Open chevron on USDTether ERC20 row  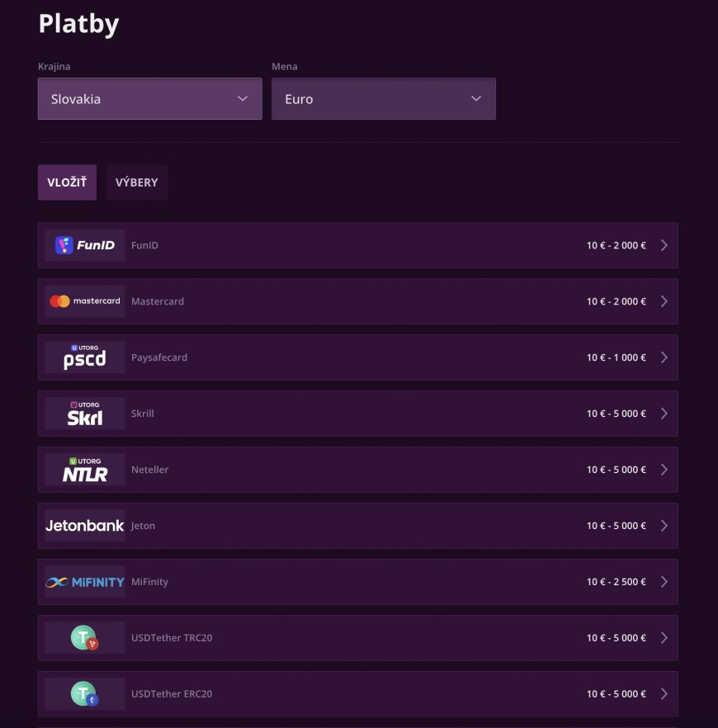point(664,694)
